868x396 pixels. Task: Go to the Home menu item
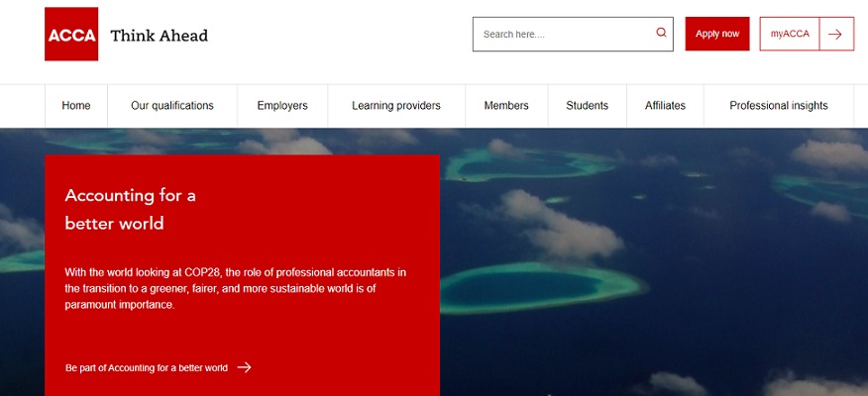[x=76, y=106]
